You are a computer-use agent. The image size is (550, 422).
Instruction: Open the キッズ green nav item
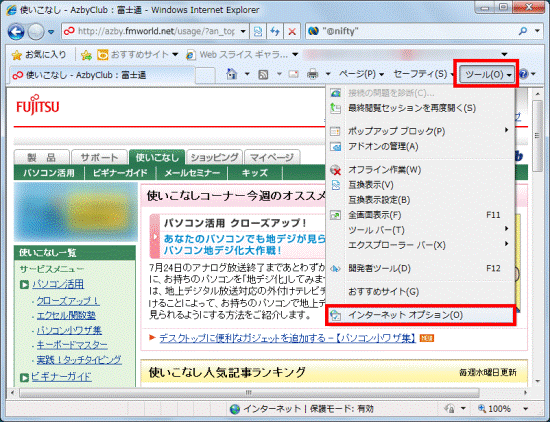pyautogui.click(x=255, y=173)
